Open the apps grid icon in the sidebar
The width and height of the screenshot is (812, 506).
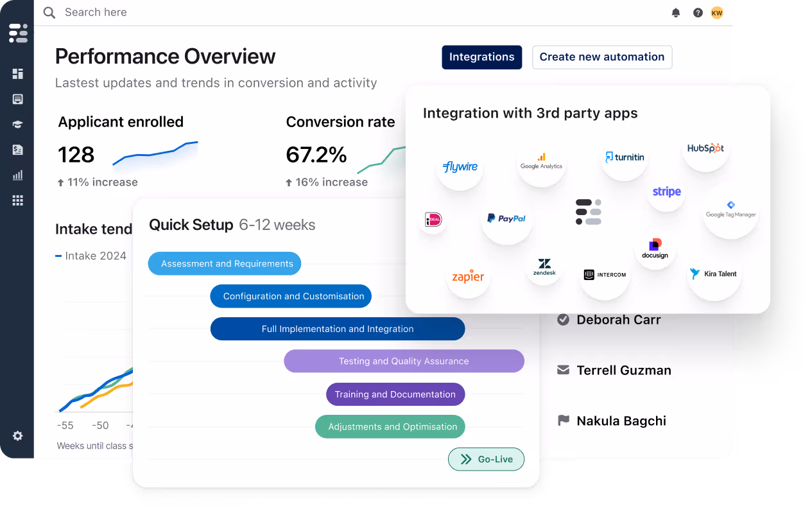pyautogui.click(x=18, y=200)
